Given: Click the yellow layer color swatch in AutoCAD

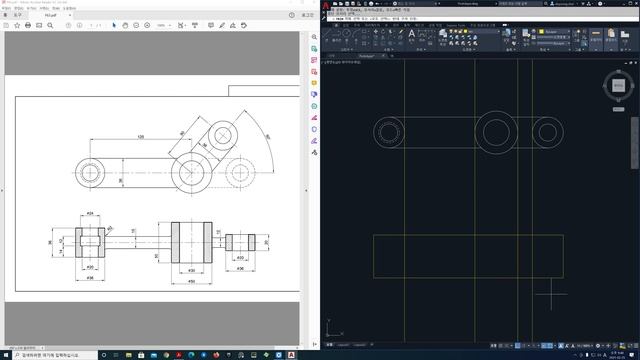Looking at the screenshot, I should point(465,31).
